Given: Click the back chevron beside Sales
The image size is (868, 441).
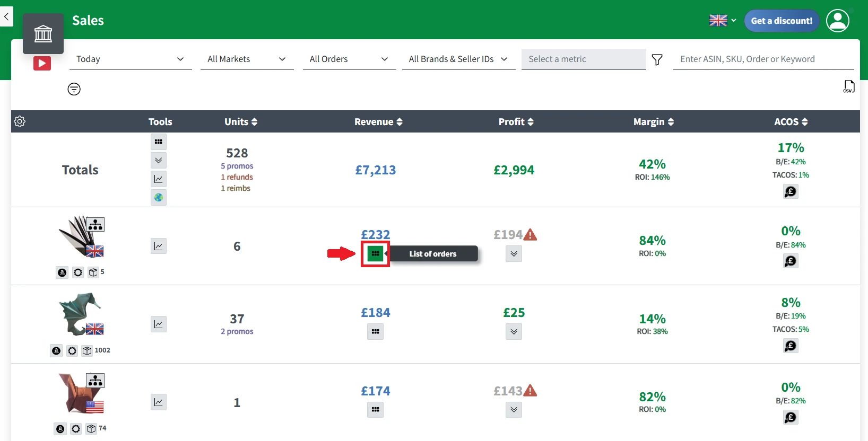Looking at the screenshot, I should click(6, 16).
